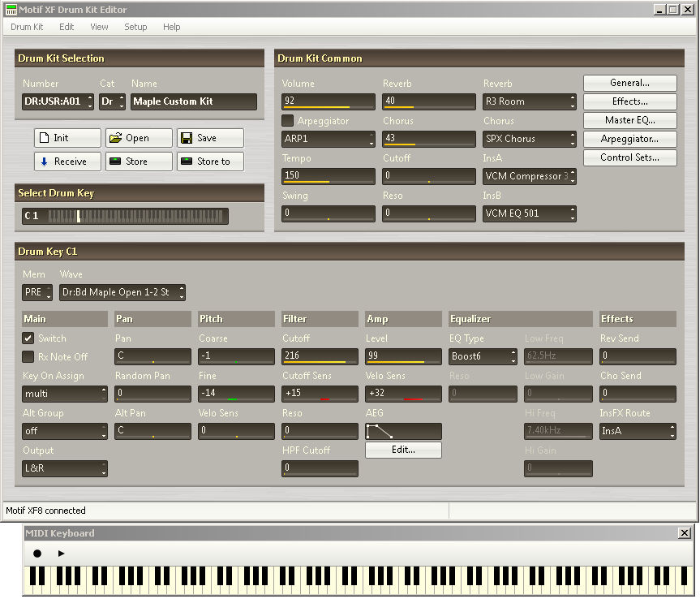Open the Reverb type dropdown R3 Room
The height and width of the screenshot is (599, 700).
click(530, 101)
